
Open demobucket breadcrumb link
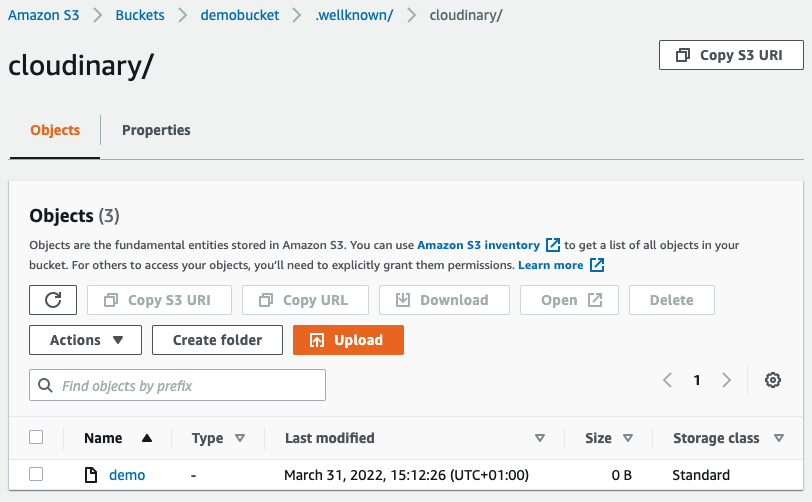click(240, 15)
